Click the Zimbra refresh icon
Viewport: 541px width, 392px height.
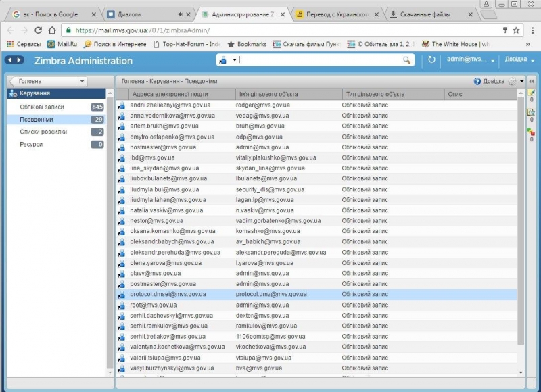[x=432, y=60]
